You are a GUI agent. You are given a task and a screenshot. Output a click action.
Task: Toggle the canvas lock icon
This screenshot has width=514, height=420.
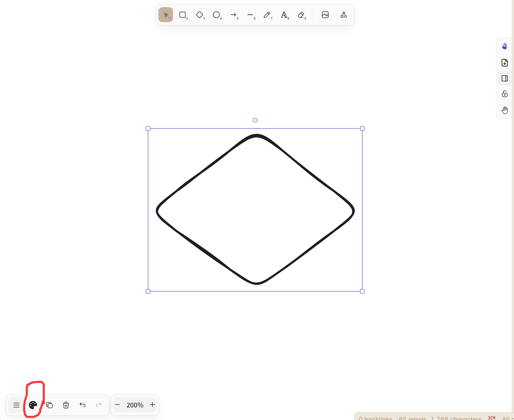pos(504,94)
